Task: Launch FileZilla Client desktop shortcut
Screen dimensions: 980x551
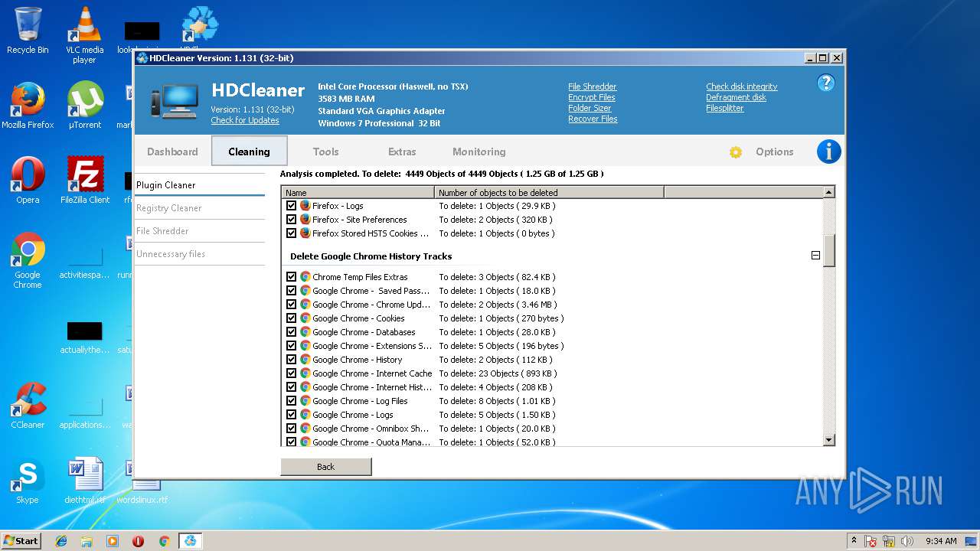Action: coord(85,181)
